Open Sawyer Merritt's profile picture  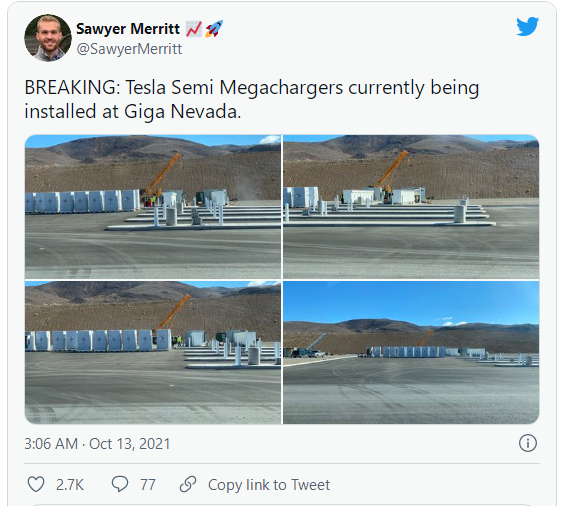point(48,38)
